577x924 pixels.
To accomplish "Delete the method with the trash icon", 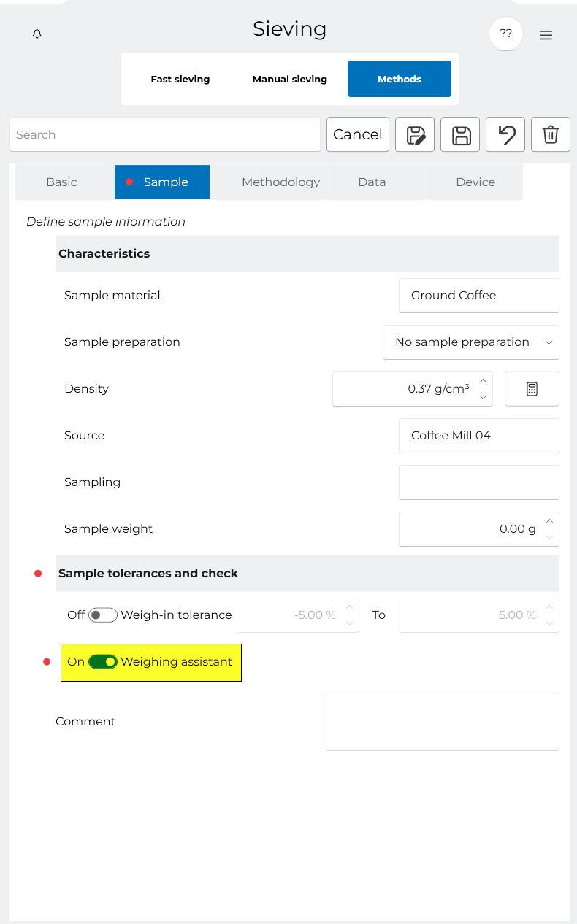I will pyautogui.click(x=551, y=134).
